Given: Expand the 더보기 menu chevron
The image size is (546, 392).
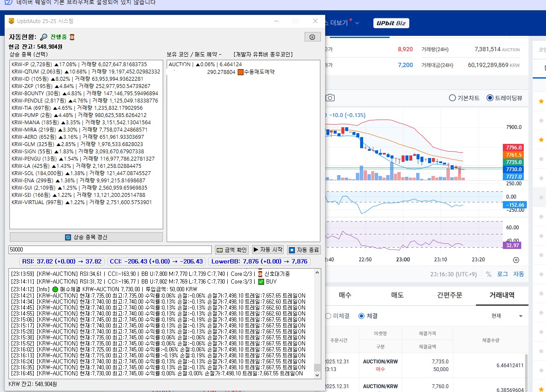Looking at the screenshot, I should (357, 23).
